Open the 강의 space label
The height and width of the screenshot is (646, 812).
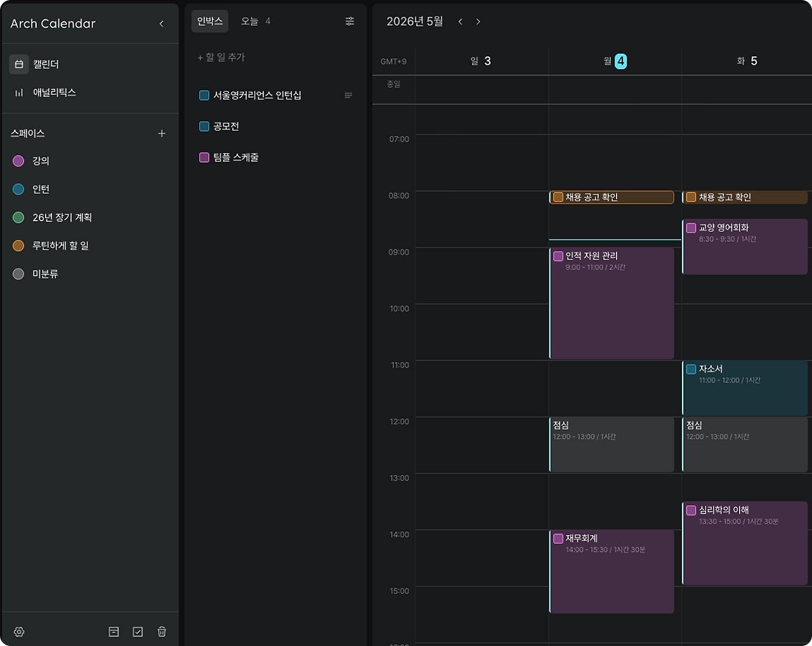click(41, 161)
